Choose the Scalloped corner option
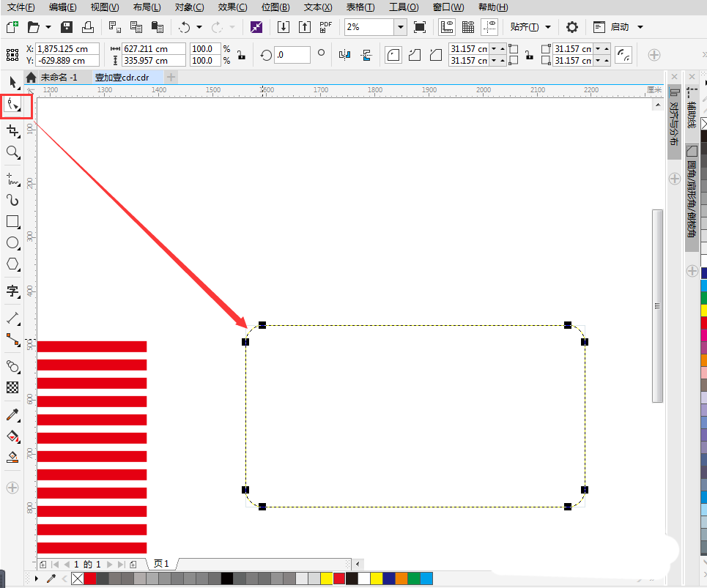 [415, 55]
